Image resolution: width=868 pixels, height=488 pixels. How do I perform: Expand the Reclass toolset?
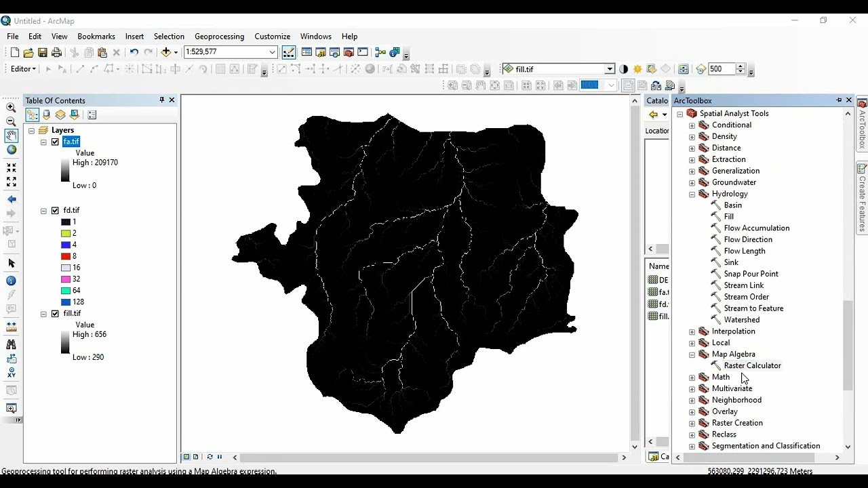[692, 434]
